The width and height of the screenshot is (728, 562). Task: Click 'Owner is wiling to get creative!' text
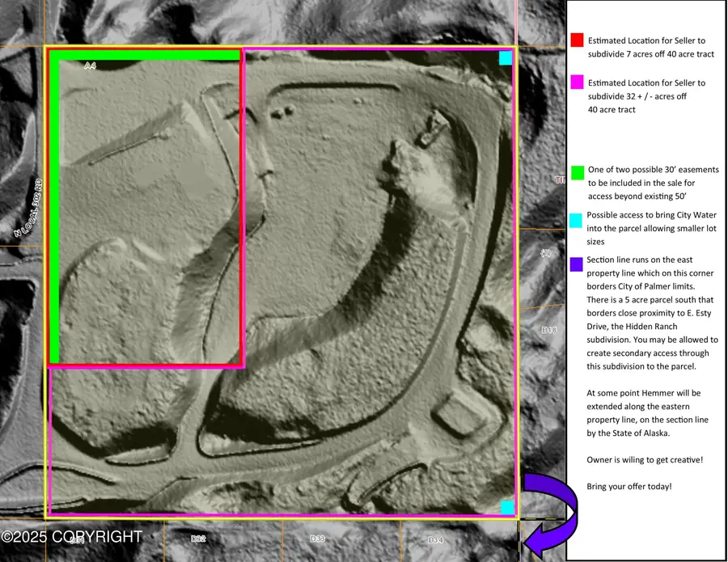click(x=645, y=459)
